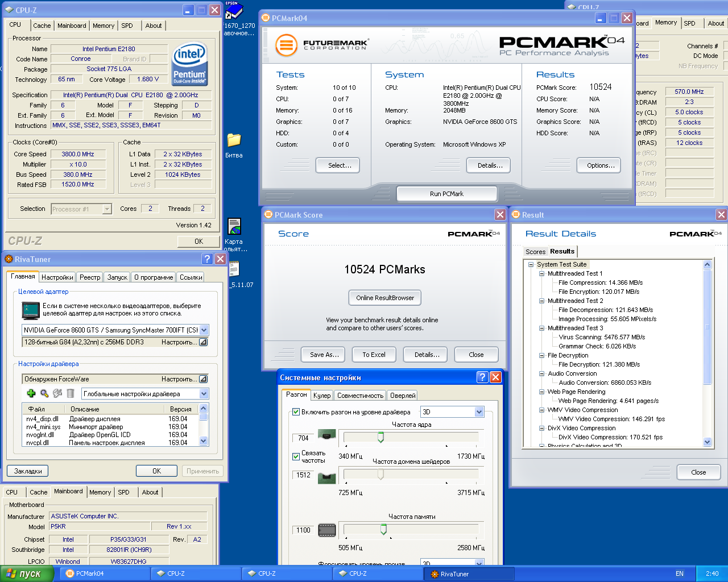
Task: Collapse the WMV Video Compression node
Action: [x=541, y=410]
